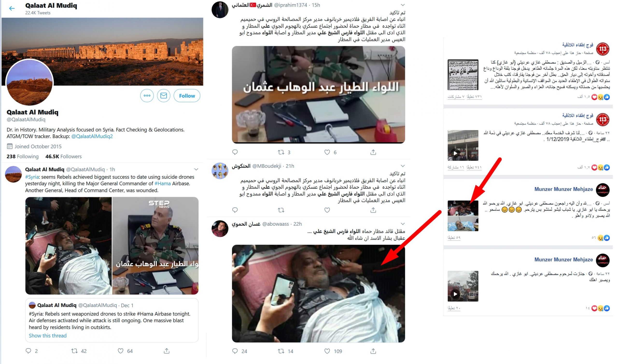Retweet the tweet showing 42 retweets
This screenshot has height=364, width=618.
click(74, 351)
